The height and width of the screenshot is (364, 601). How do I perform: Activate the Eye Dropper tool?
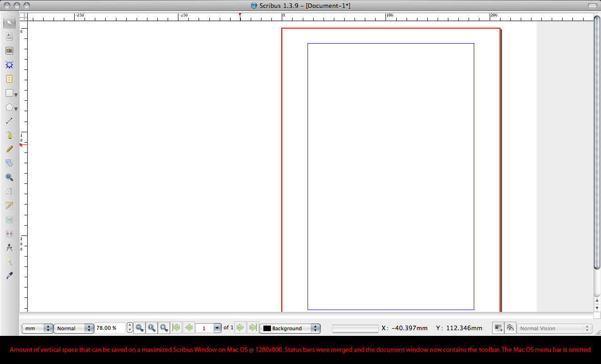[9, 276]
